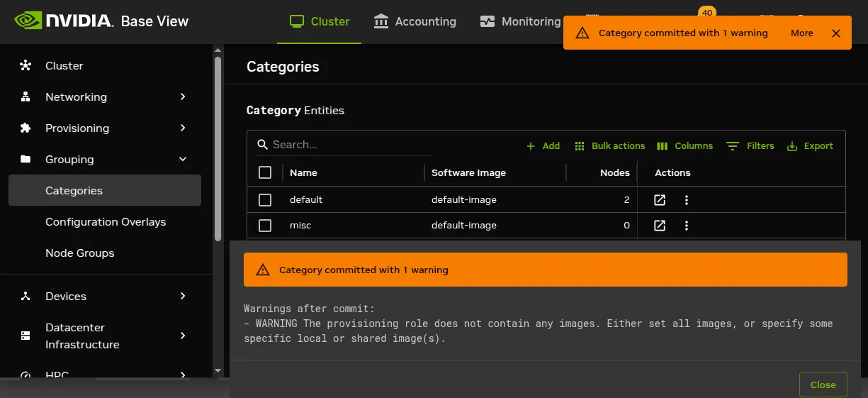Expand the Devices sidebar menu
The image size is (868, 398).
pyautogui.click(x=183, y=296)
